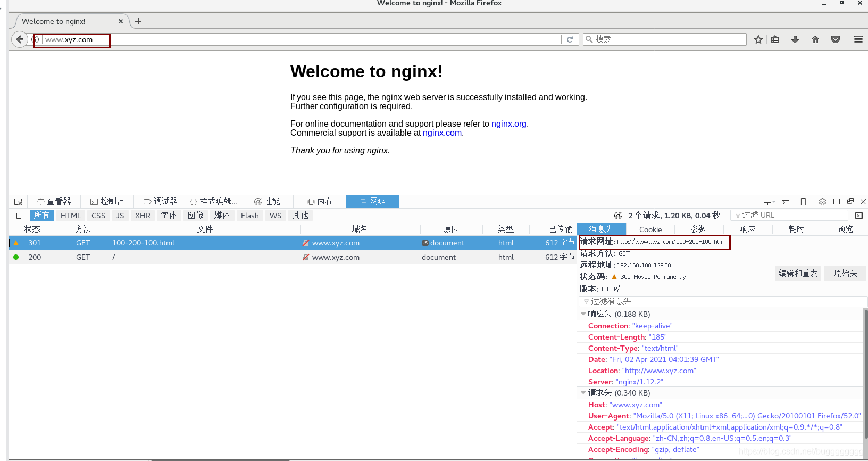Select the 网络 (Network) tab
Image resolution: width=868 pixels, height=461 pixels.
(x=372, y=202)
